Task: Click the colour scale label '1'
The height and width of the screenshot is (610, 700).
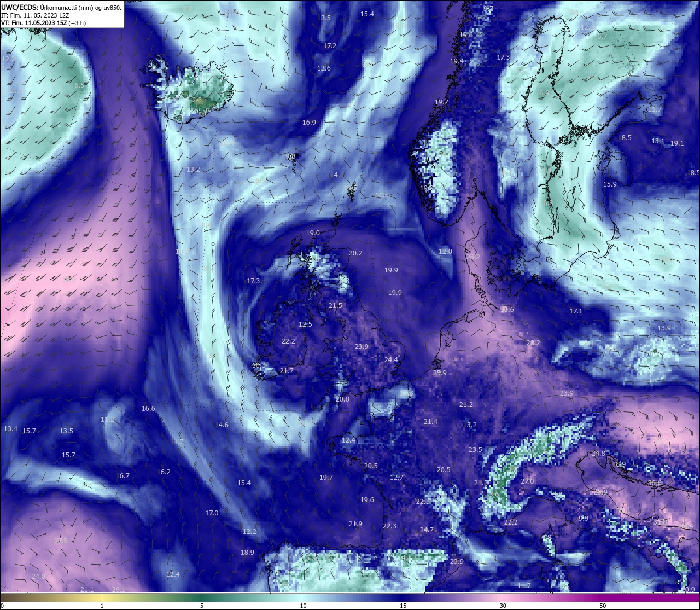Action: click(102, 606)
